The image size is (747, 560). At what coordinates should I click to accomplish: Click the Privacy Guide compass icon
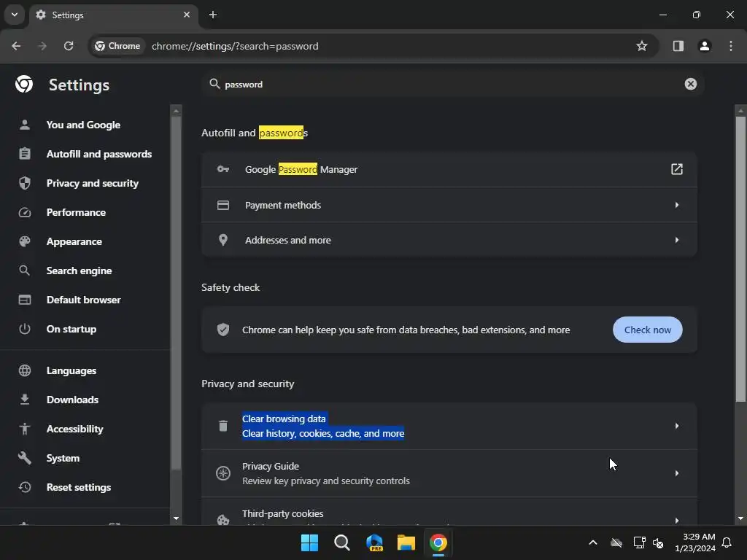[223, 473]
